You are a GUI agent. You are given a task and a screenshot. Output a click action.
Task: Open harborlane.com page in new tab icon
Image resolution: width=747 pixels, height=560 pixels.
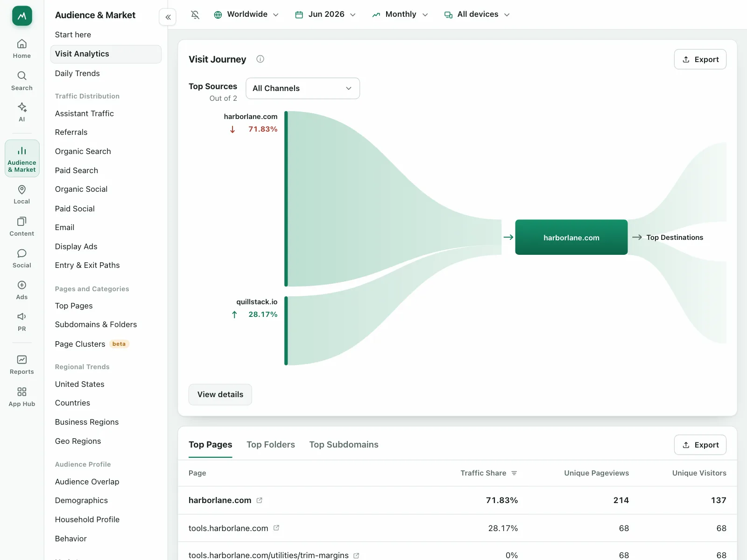(x=260, y=500)
